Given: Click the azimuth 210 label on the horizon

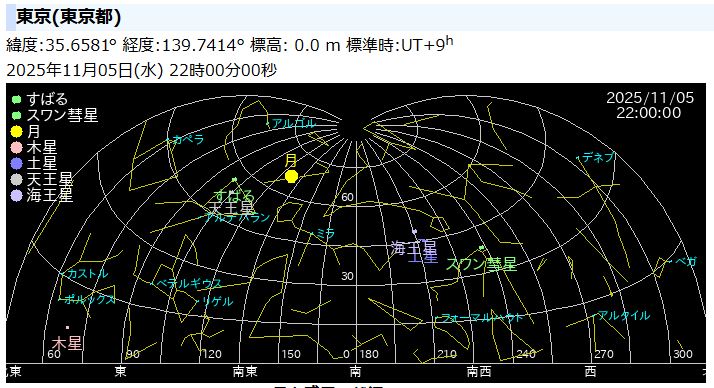Looking at the screenshot, I should pos(447,354).
